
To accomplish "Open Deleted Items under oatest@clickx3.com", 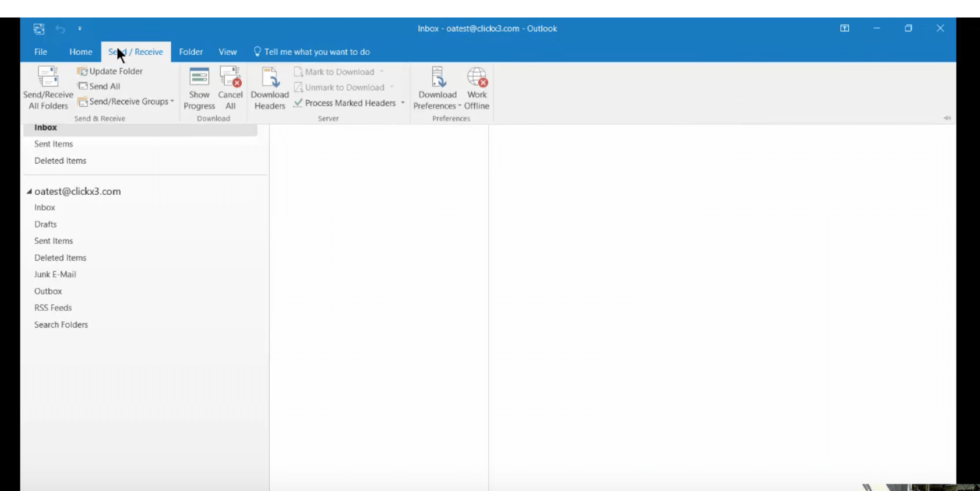I will 60,258.
